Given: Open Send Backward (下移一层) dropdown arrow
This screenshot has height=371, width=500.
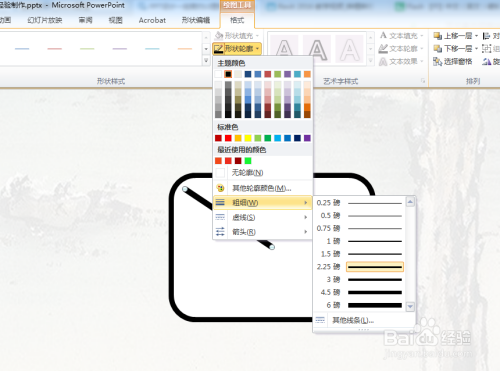Looking at the screenshot, I should tap(476, 48).
